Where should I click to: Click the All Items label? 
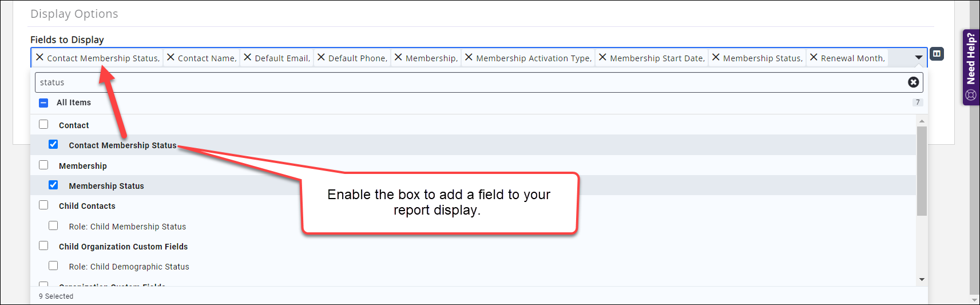point(74,102)
